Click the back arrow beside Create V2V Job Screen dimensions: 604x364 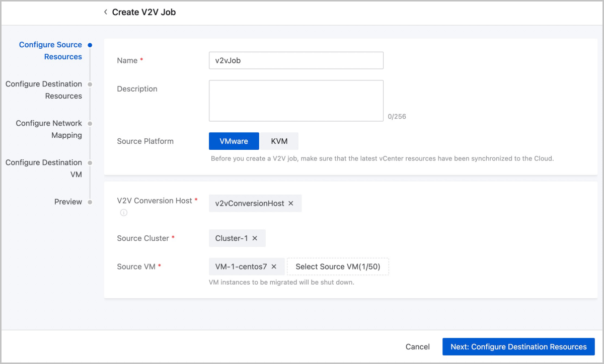pyautogui.click(x=106, y=12)
